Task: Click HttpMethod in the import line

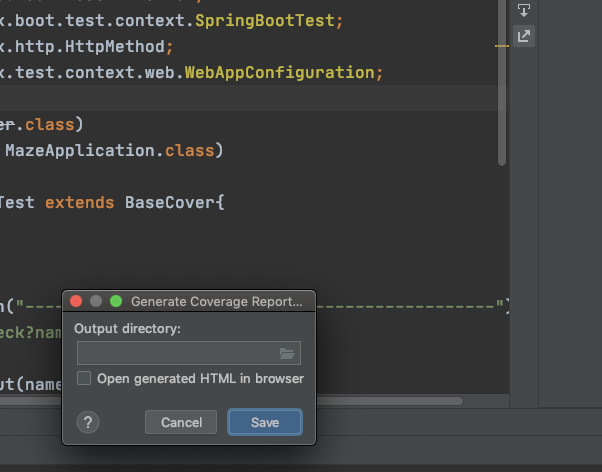Action: click(x=115, y=46)
